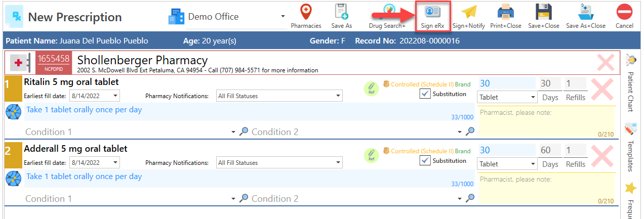Click the red Cancel button
The image size is (644, 219).
624,16
